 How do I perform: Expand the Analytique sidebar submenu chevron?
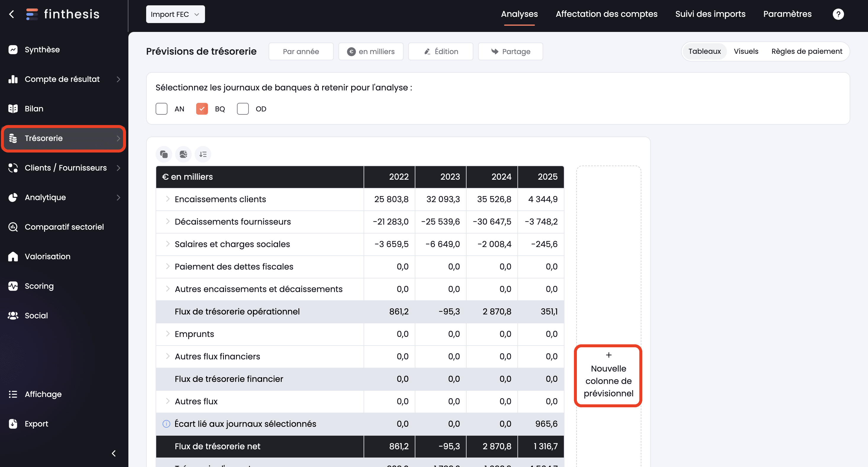(x=118, y=197)
